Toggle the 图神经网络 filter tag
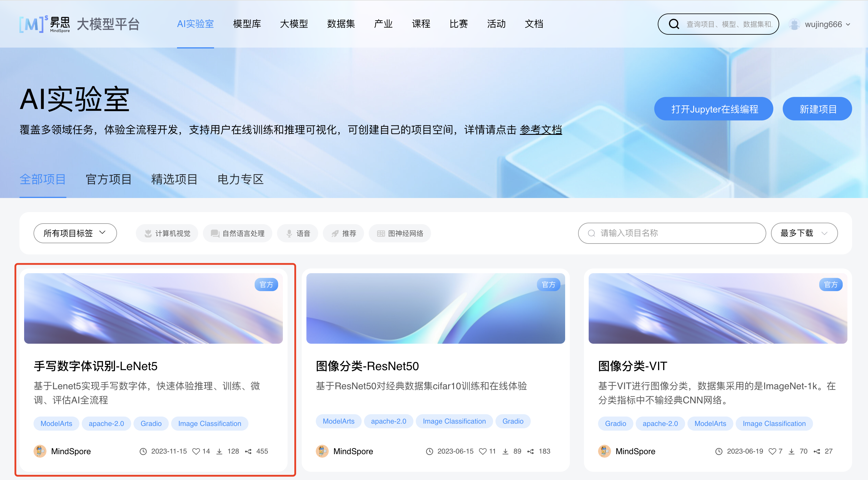This screenshot has height=480, width=868. (400, 233)
